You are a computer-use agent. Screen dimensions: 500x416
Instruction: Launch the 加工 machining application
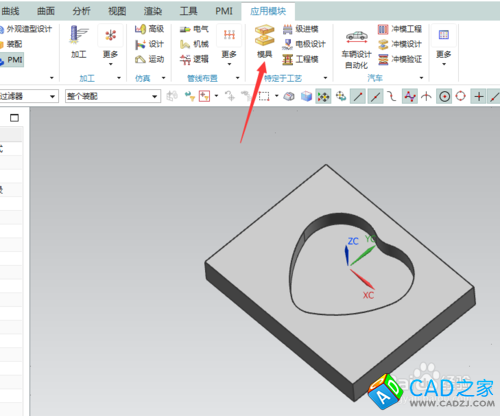click(x=79, y=41)
